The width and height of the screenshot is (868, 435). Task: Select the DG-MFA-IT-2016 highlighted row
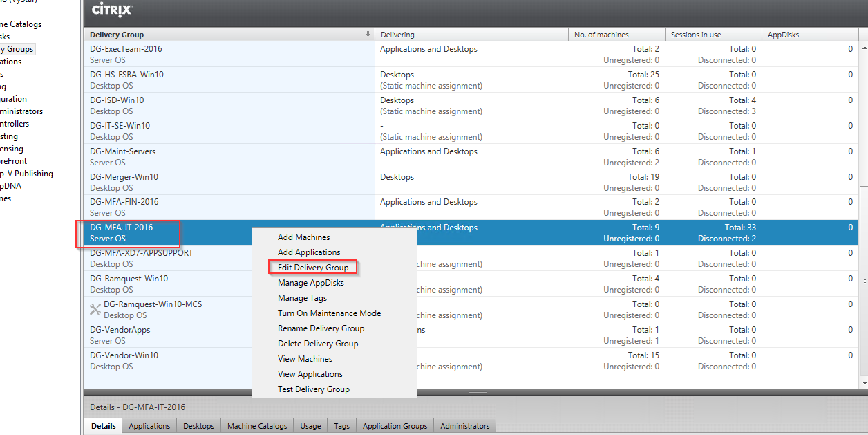pyautogui.click(x=471, y=233)
